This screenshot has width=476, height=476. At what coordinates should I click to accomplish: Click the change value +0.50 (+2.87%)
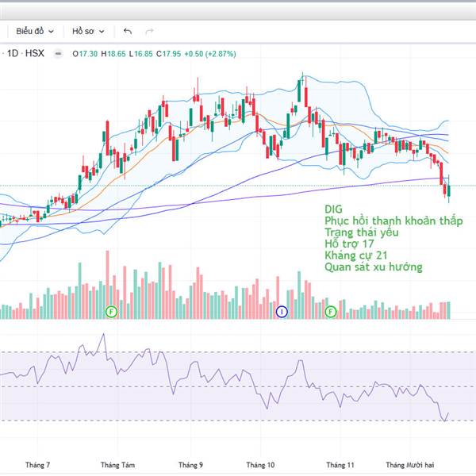point(210,54)
